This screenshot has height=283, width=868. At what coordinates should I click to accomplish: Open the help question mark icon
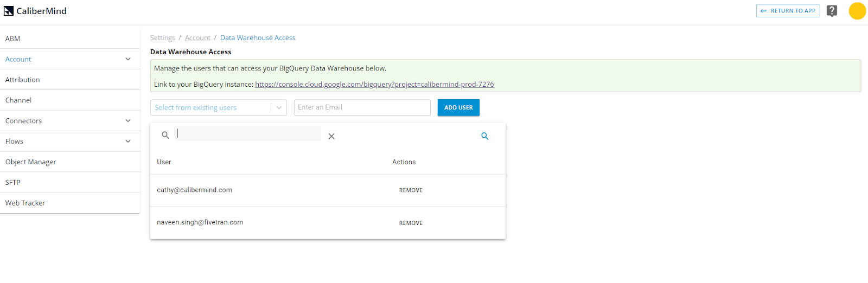click(x=832, y=11)
